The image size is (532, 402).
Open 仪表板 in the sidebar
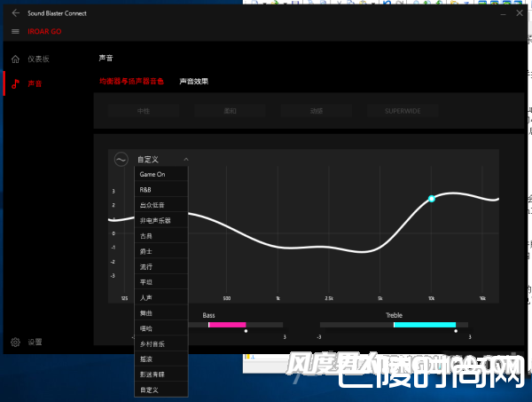tap(38, 59)
